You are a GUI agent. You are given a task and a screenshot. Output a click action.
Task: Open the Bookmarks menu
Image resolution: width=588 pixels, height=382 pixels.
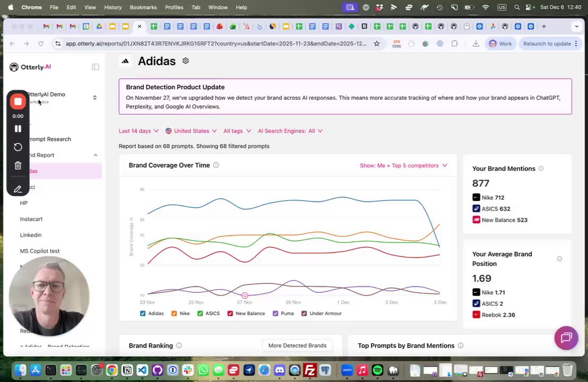click(143, 7)
